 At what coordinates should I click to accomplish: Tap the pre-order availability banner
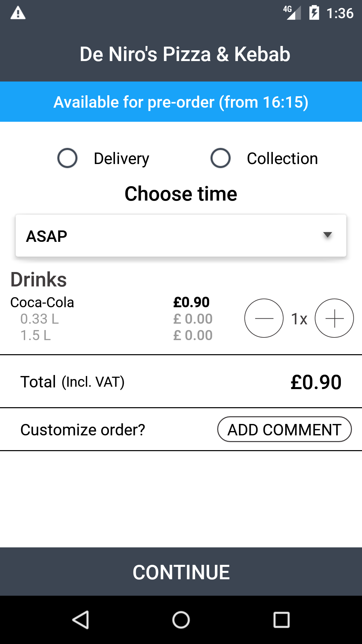pyautogui.click(x=181, y=102)
